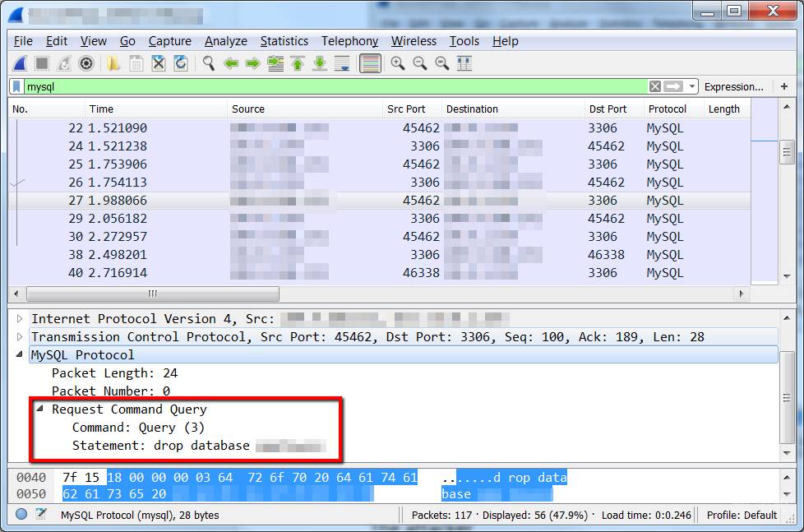This screenshot has width=804, height=532.
Task: Expand Transmission Control Protocol tree
Action: pyautogui.click(x=20, y=337)
